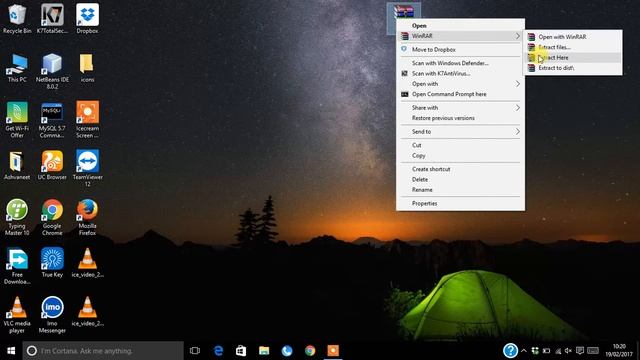The image size is (640, 360).
Task: Click the Cortana search box
Action: [x=103, y=351]
